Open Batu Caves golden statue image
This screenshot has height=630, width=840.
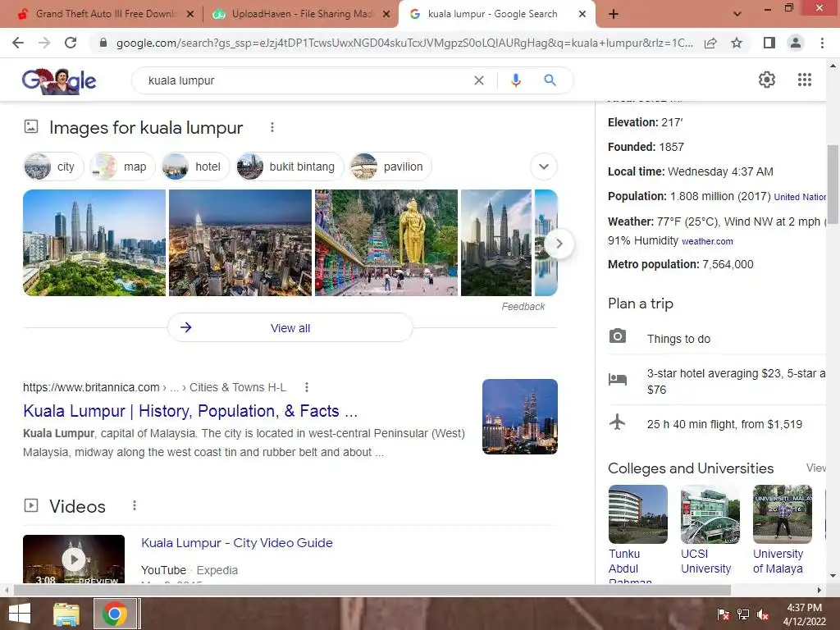pyautogui.click(x=386, y=243)
